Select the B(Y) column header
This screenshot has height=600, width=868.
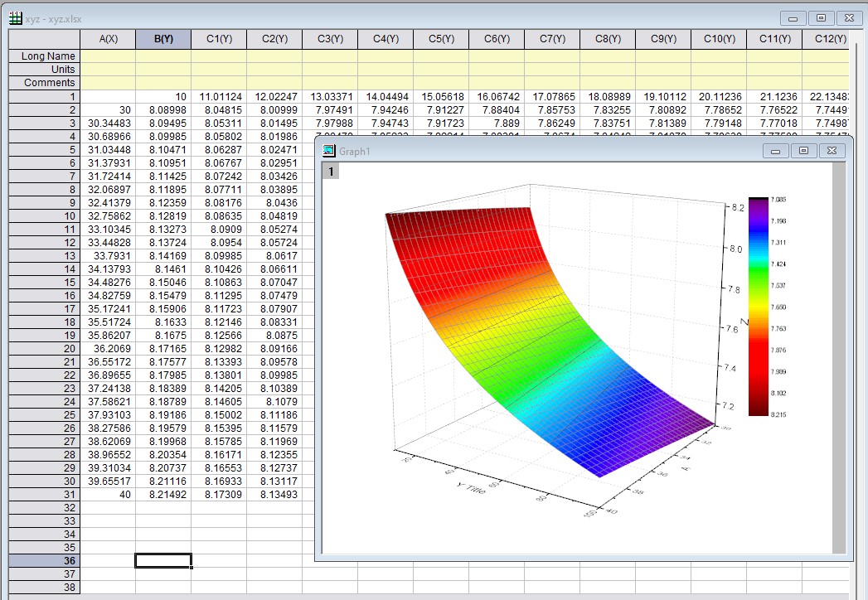point(162,38)
